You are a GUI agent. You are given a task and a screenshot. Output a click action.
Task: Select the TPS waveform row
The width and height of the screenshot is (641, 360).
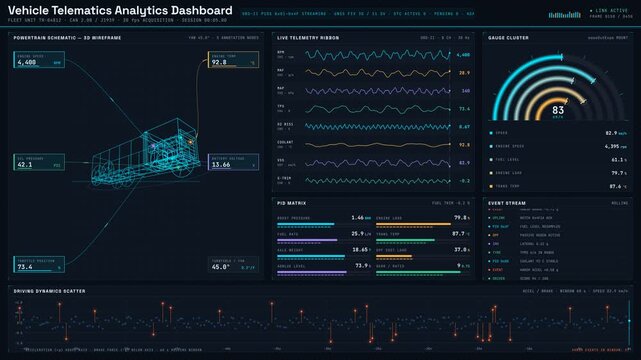373,109
